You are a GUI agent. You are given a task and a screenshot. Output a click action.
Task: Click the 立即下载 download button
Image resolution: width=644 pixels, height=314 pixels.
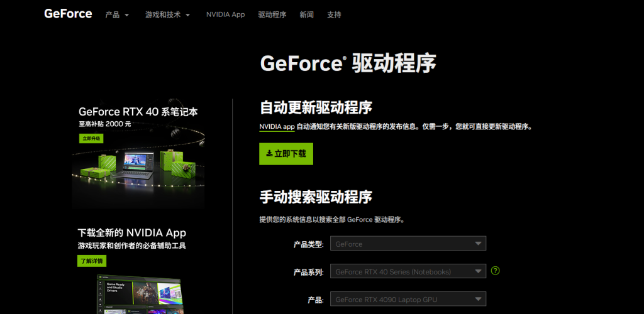(x=286, y=153)
